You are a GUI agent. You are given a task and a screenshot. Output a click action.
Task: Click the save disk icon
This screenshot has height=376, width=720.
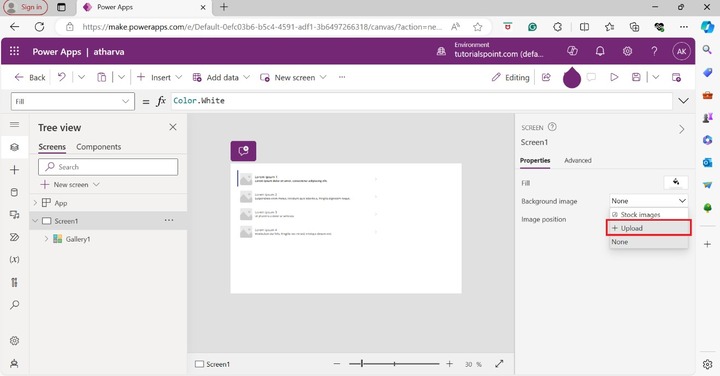tap(636, 77)
